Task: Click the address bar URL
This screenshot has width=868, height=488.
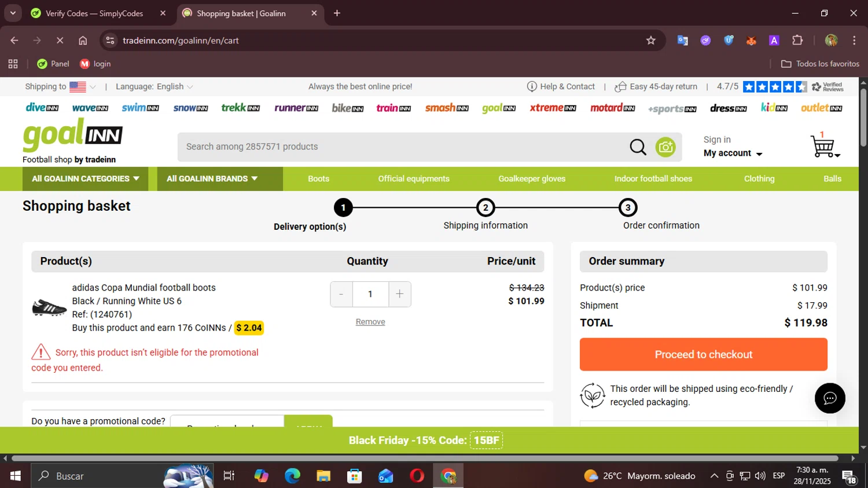Action: pos(181,41)
